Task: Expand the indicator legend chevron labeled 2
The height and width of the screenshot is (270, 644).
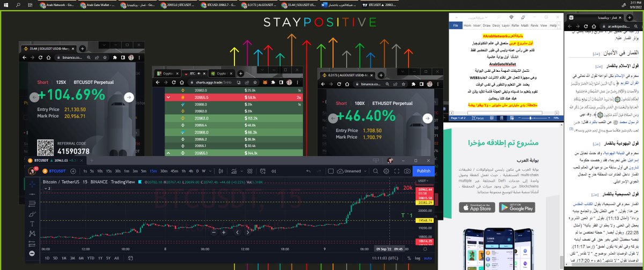Action: (x=48, y=189)
